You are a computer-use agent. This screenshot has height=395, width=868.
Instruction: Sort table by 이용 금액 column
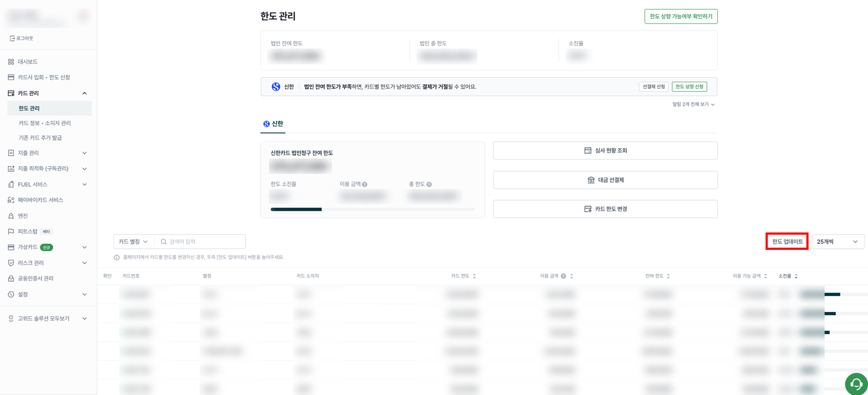[572, 276]
